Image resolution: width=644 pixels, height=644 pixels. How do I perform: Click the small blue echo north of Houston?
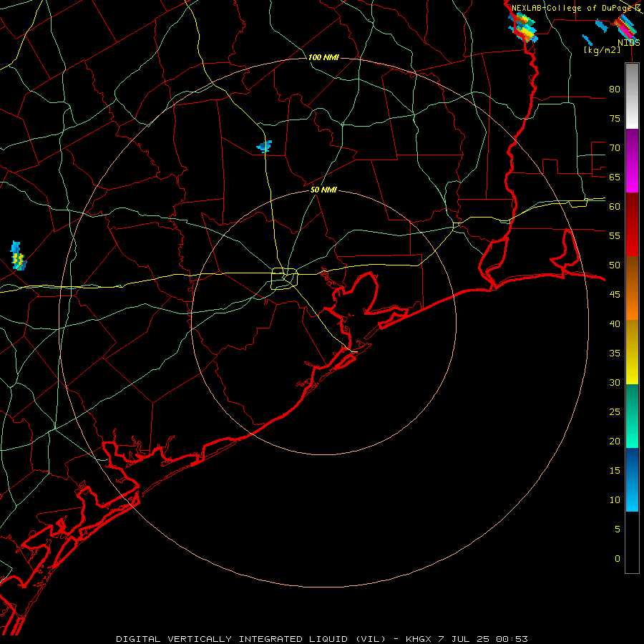click(x=265, y=146)
